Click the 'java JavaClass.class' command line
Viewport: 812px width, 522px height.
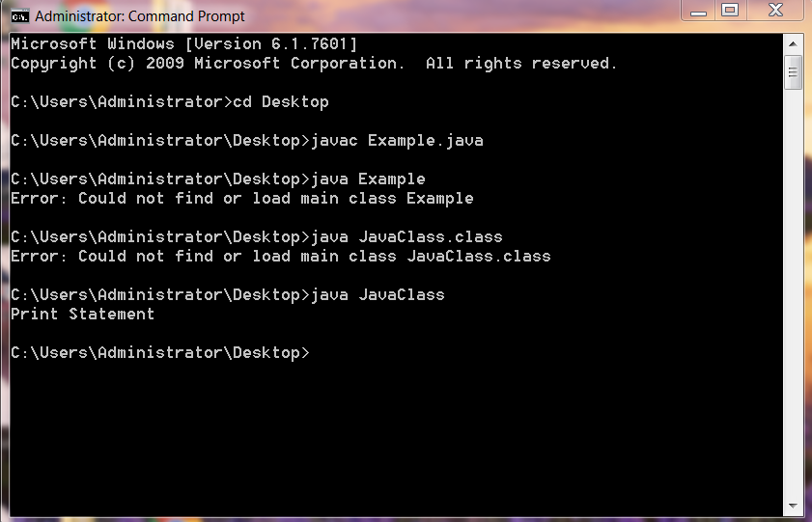[256, 237]
